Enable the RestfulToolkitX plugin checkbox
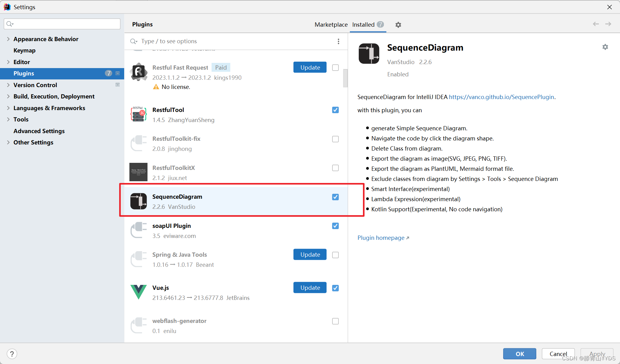Viewport: 620px width, 364px height. coord(335,168)
